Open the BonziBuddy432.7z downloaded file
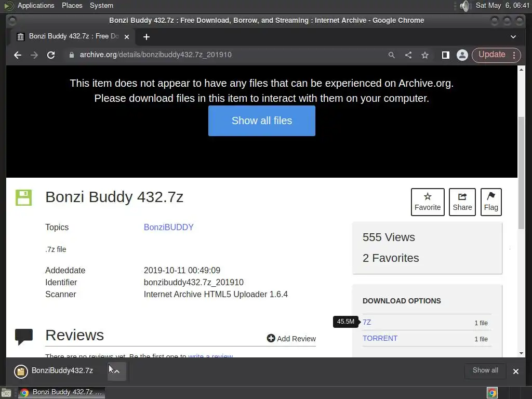This screenshot has height=399, width=532. pyautogui.click(x=58, y=371)
